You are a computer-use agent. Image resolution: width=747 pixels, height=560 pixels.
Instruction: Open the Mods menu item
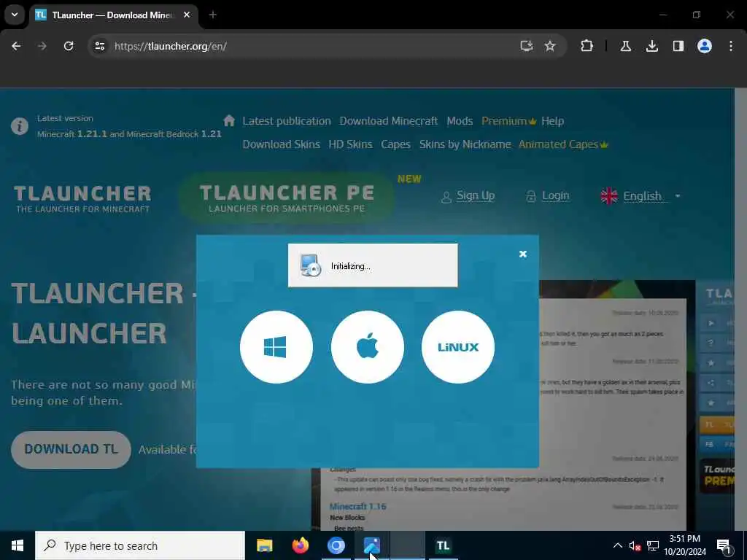tap(460, 121)
